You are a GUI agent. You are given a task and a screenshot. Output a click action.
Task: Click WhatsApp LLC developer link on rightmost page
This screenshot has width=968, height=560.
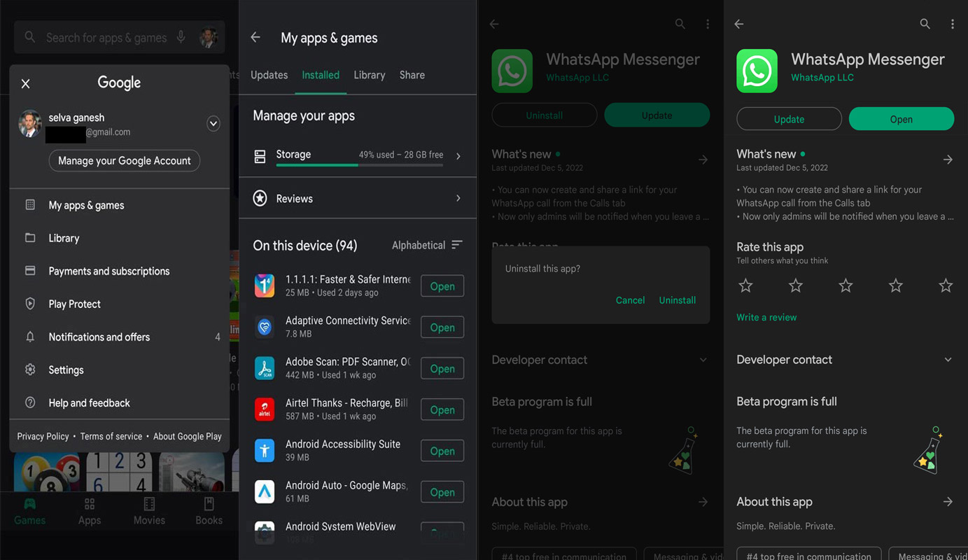click(822, 78)
